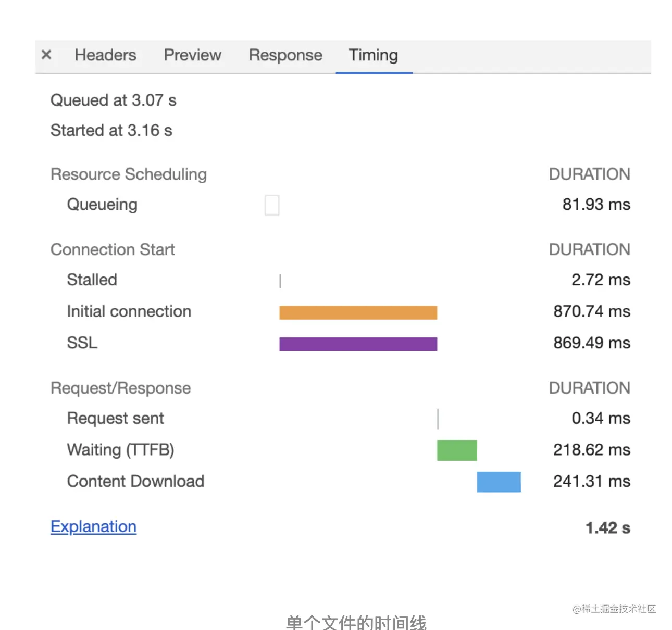This screenshot has height=630, width=672.
Task: Open the Explanation link
Action: point(93,526)
